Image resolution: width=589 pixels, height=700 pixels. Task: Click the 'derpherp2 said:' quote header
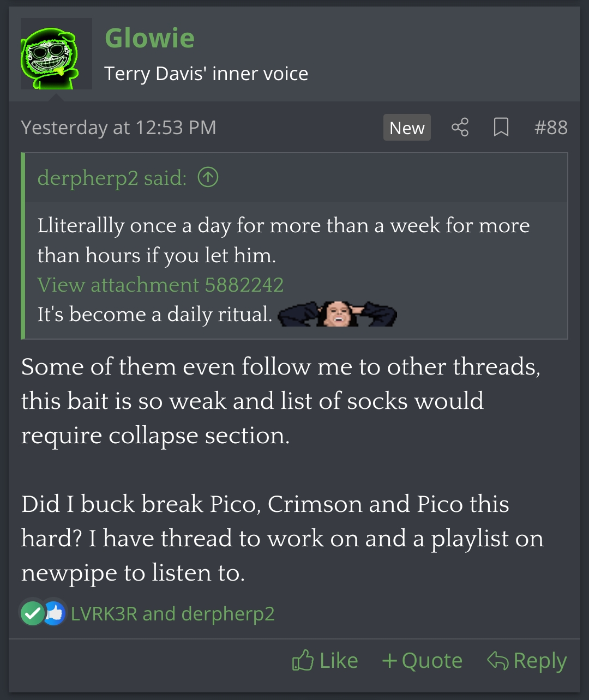tap(112, 178)
